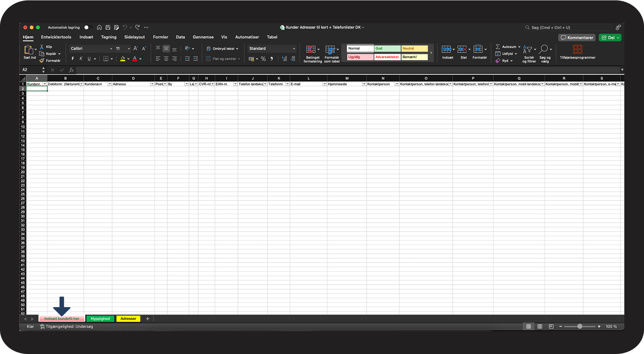Viewport: 644px width, 354px height.
Task: Decrease decimal places icon
Action: (x=293, y=59)
